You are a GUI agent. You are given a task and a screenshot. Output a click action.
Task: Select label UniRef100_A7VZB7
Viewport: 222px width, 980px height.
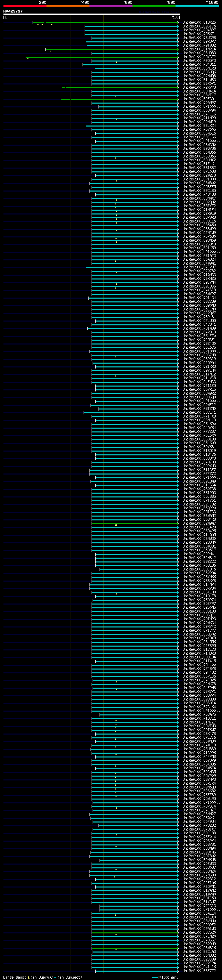coord(199,431)
